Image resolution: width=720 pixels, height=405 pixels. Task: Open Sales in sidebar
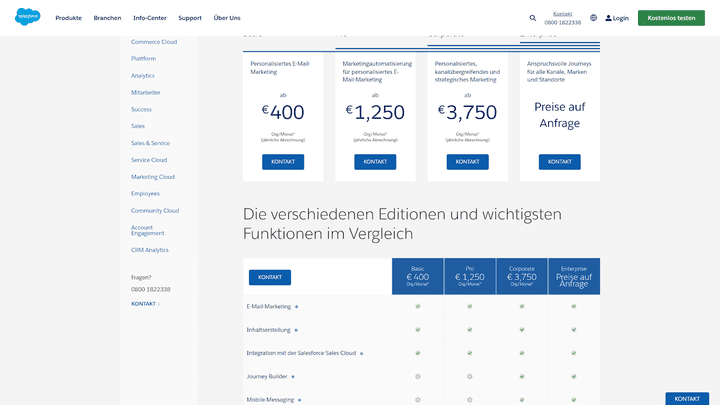tap(138, 126)
